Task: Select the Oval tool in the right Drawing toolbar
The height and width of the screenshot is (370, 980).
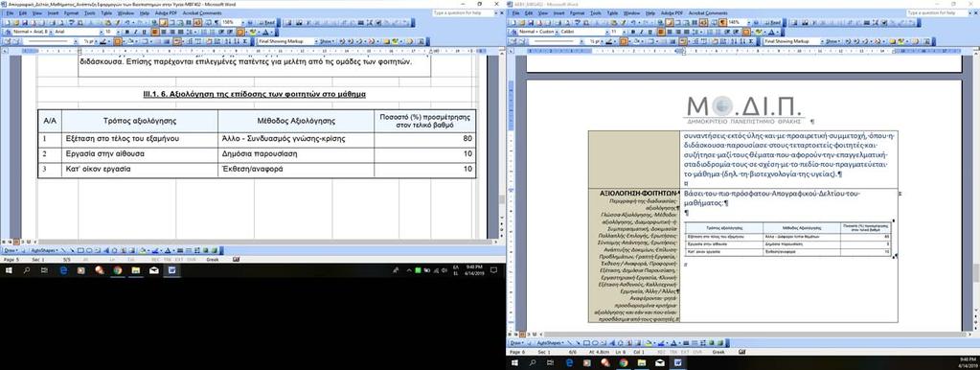Action: click(x=595, y=342)
